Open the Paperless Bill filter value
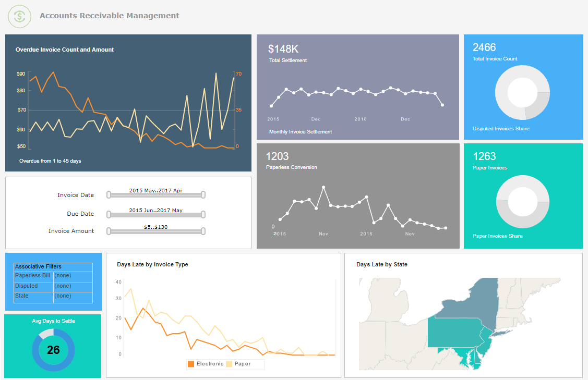588x380 pixels. point(73,276)
